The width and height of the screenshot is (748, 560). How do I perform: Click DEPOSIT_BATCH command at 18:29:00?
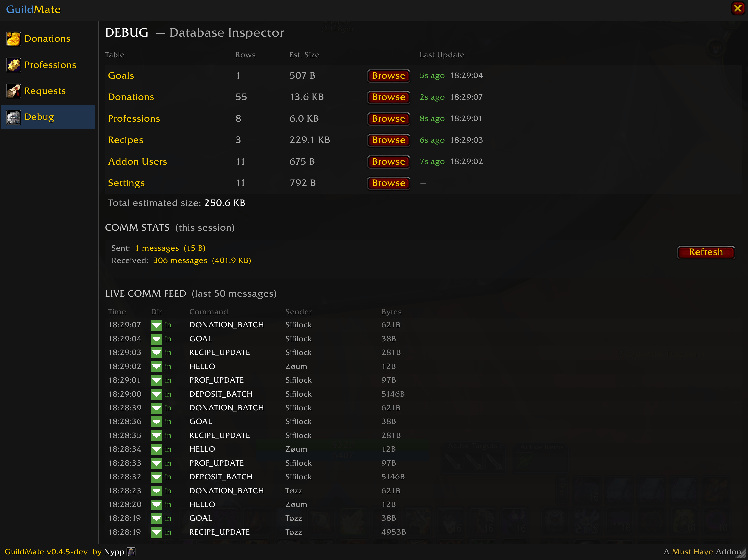click(x=221, y=394)
